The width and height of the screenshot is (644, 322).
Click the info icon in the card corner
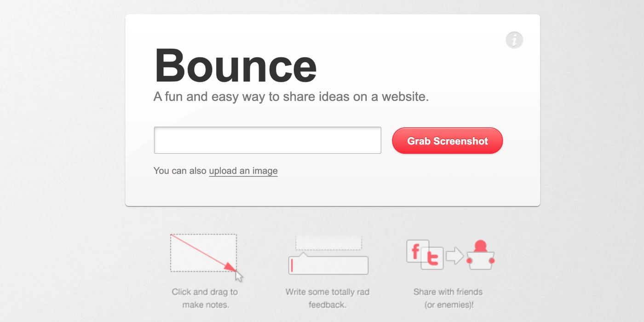click(514, 40)
